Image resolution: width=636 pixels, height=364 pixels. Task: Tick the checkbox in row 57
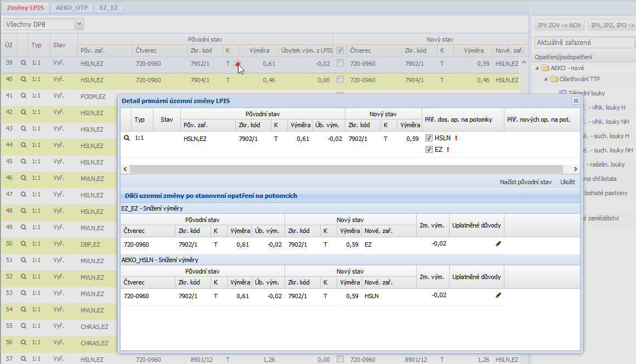click(340, 359)
